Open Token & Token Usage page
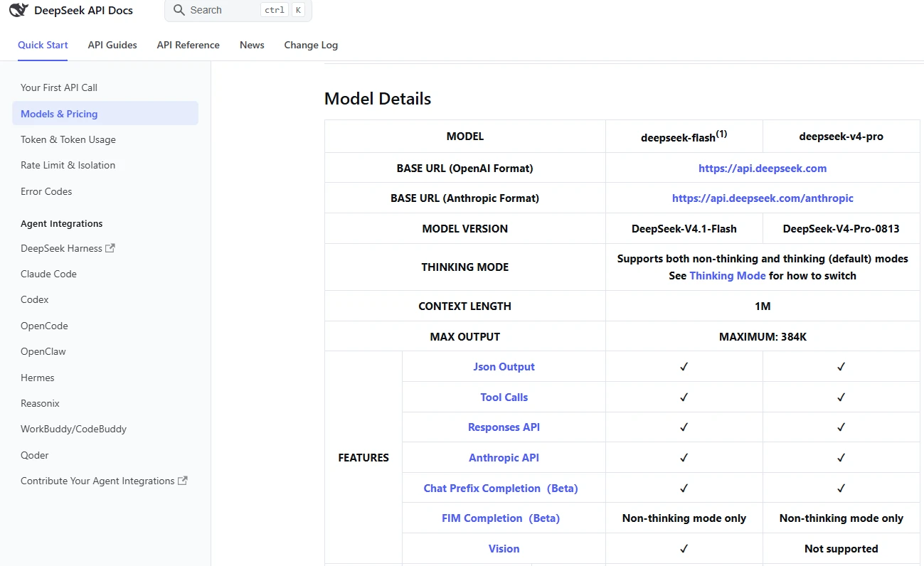 pos(68,139)
